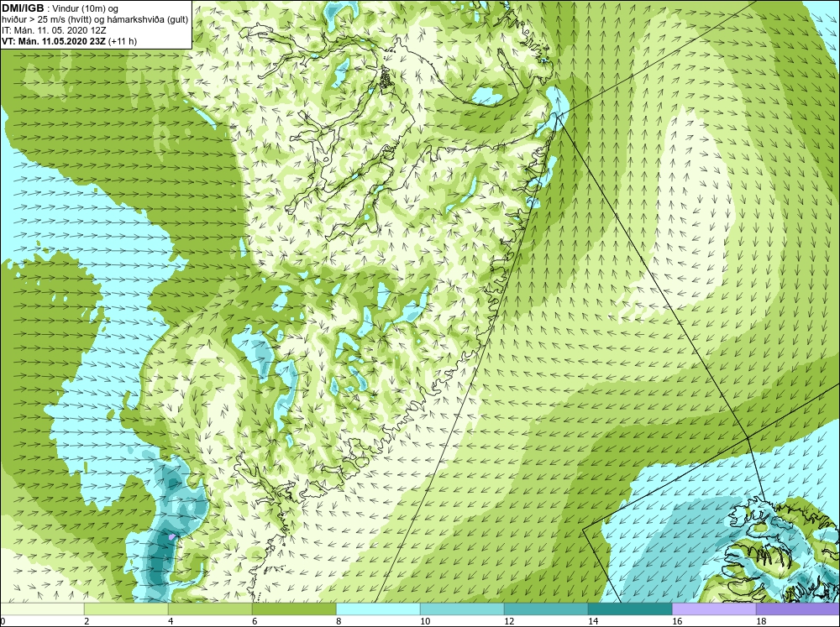Click the 12–14 m/s teal legend swatch
The width and height of the screenshot is (840, 627).
pyautogui.click(x=546, y=609)
